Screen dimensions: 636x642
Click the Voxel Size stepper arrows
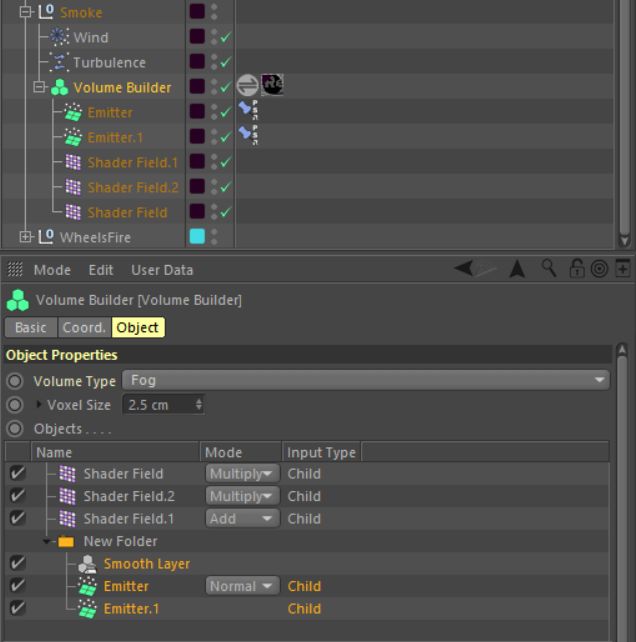(199, 405)
